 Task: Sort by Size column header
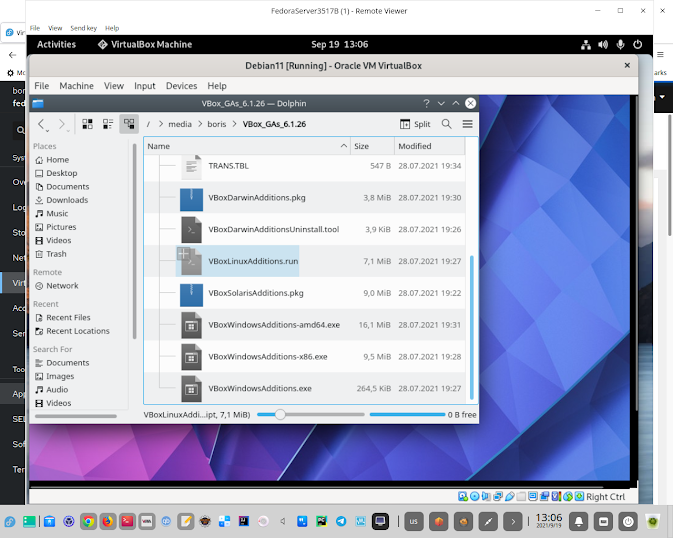(x=373, y=146)
